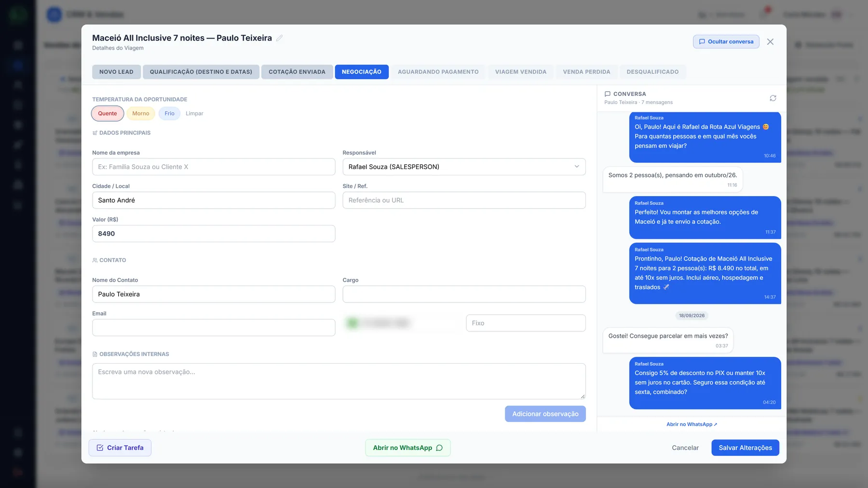Click the 18/09/2026 date separator
Image resolution: width=868 pixels, height=488 pixels.
point(692,316)
